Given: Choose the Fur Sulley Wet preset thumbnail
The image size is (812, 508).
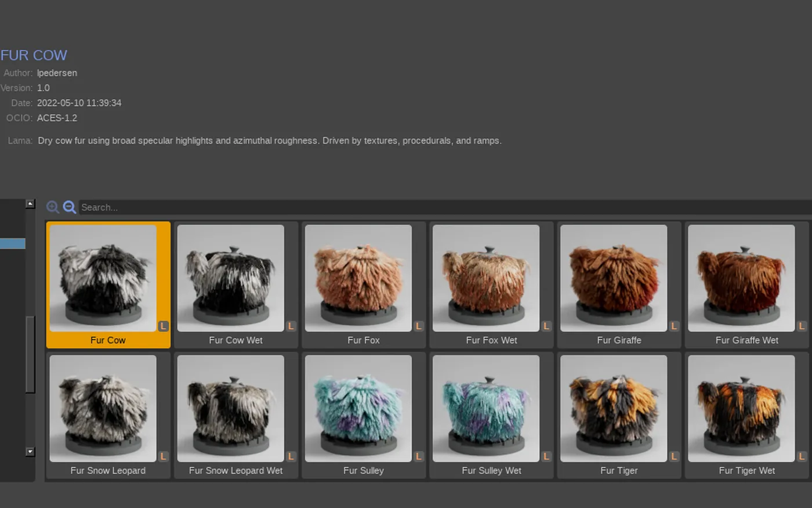Looking at the screenshot, I should [x=486, y=409].
